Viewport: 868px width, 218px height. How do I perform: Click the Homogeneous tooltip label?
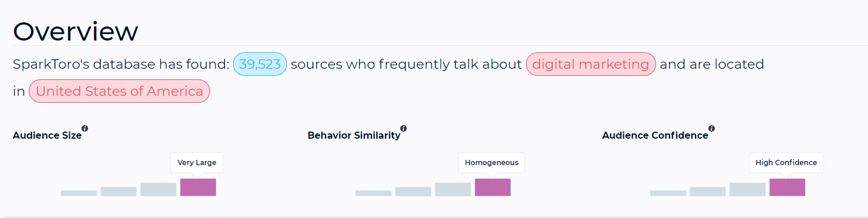click(492, 163)
